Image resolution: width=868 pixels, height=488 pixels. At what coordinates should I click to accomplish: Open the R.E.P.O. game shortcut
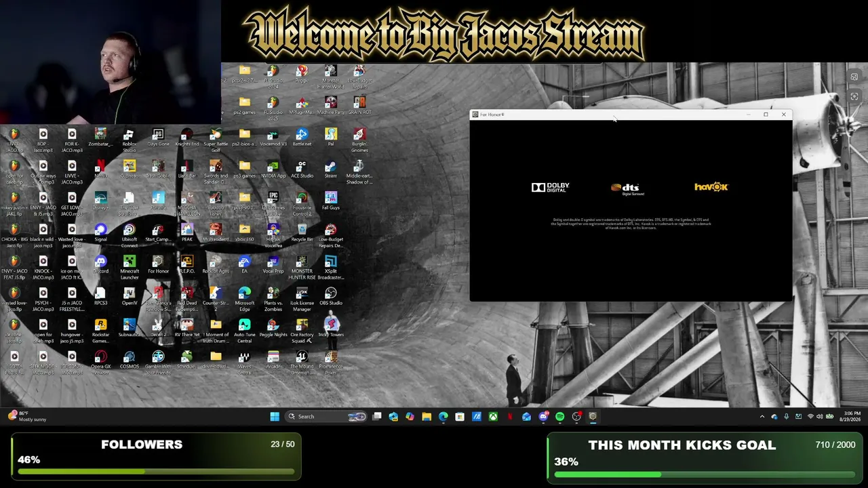pos(186,264)
